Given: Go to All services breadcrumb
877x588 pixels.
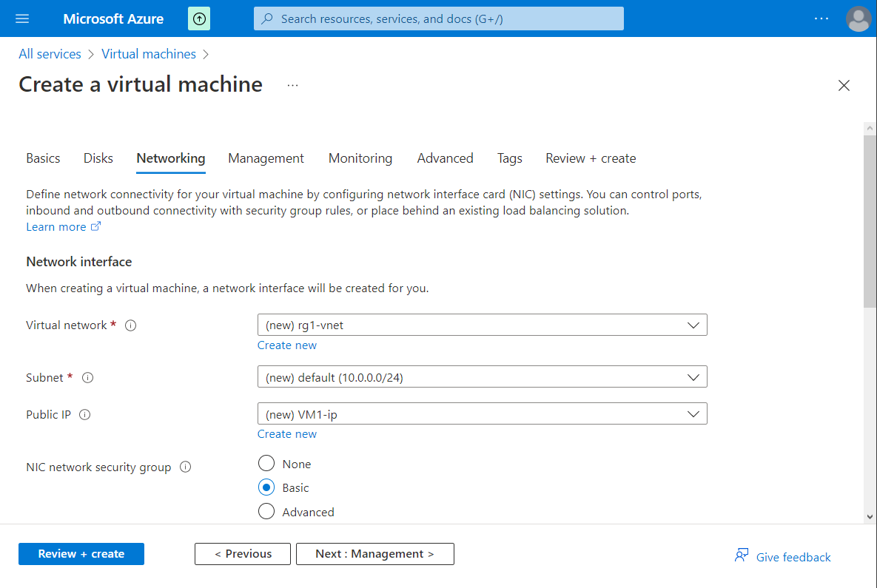Looking at the screenshot, I should click(x=50, y=54).
